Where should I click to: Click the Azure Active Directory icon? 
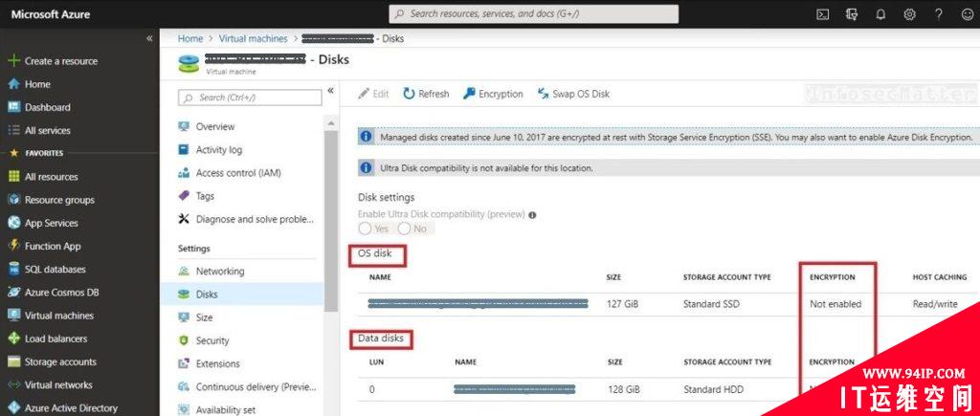[x=13, y=408]
